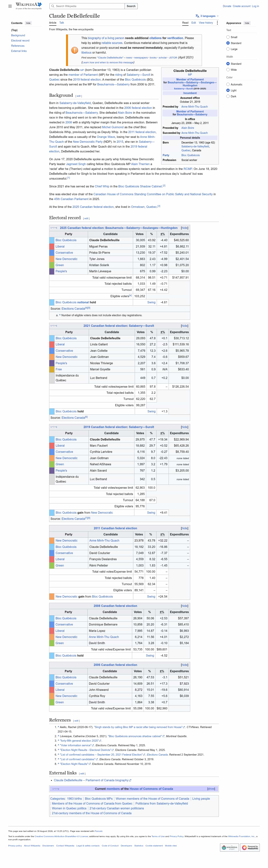The width and height of the screenshot is (268, 868).
Task: Jump to References in Contents sidebar
Action: [x=17, y=46]
